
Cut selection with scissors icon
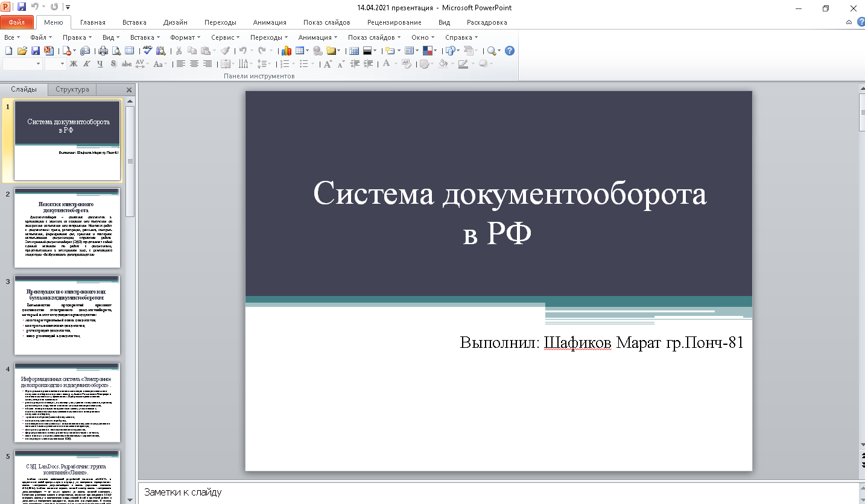click(x=179, y=51)
